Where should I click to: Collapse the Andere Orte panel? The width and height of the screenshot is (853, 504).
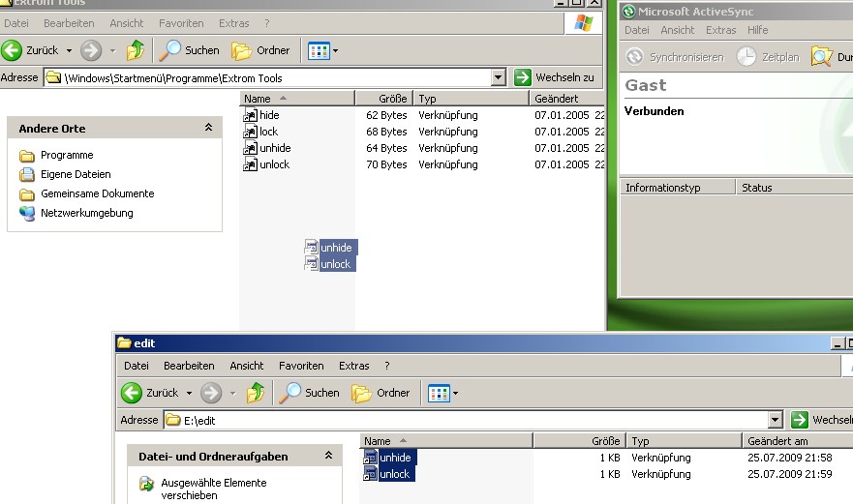click(208, 128)
